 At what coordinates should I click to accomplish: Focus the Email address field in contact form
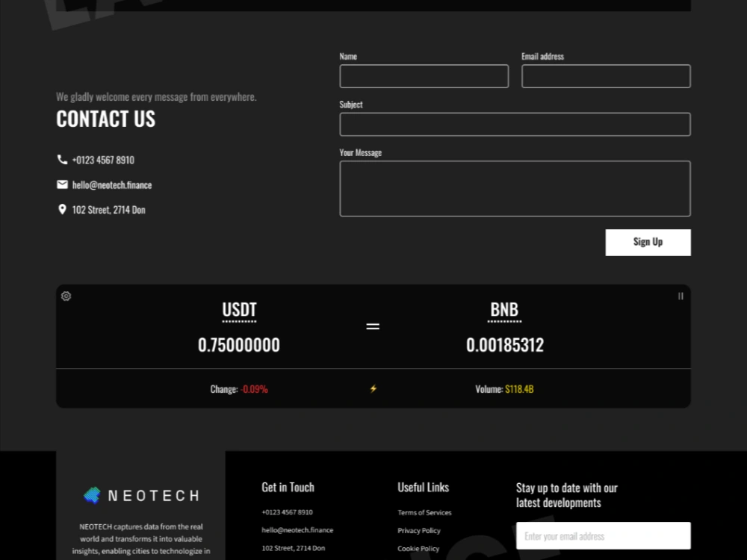(x=606, y=76)
